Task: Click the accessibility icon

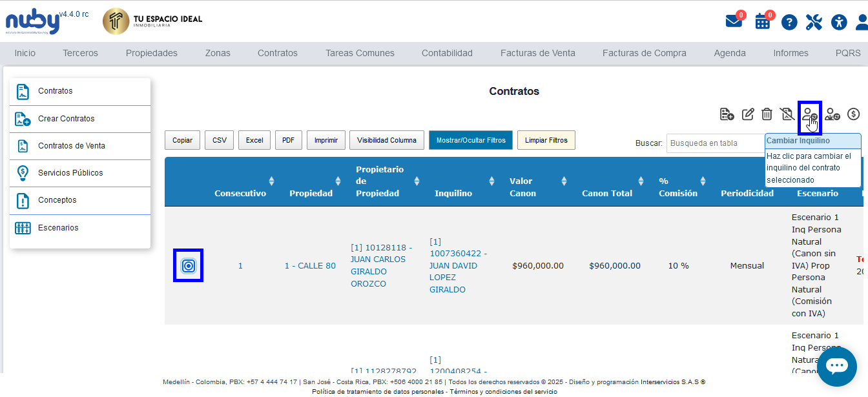Action: [838, 23]
